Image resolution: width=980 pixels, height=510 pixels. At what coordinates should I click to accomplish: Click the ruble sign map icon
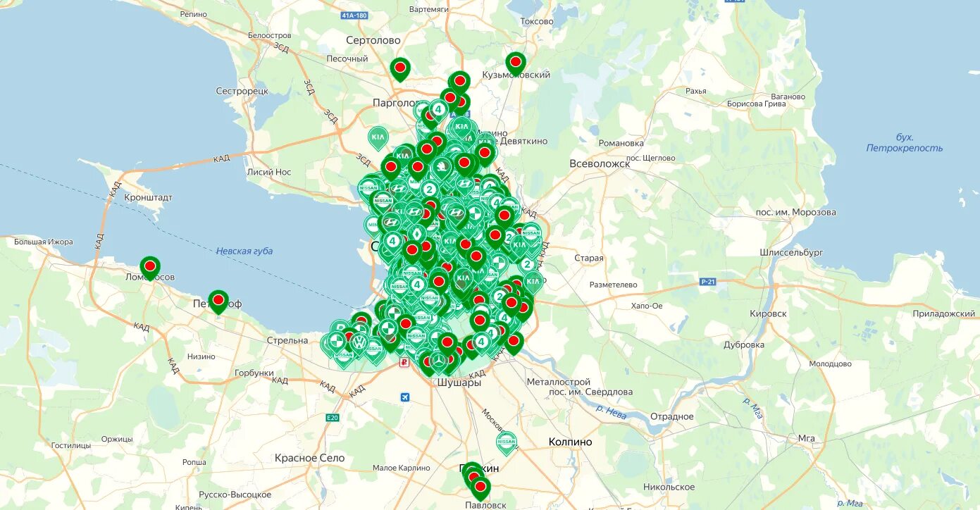point(404,363)
